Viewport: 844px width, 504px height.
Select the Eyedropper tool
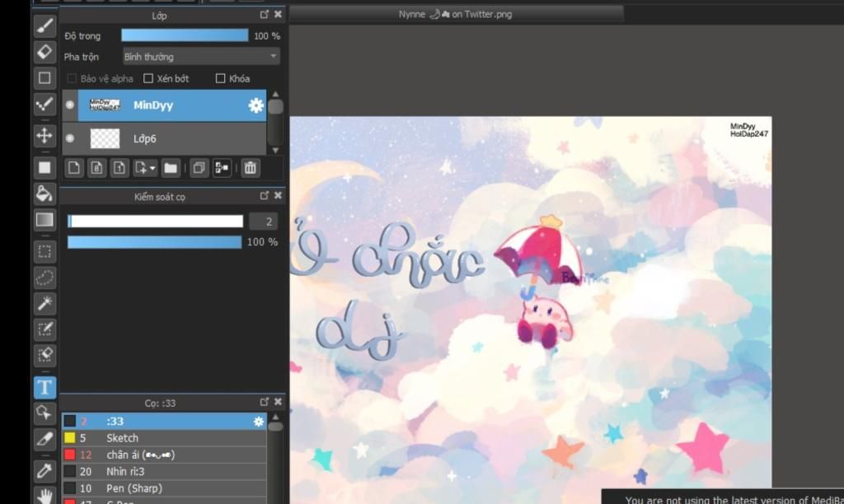click(x=45, y=471)
